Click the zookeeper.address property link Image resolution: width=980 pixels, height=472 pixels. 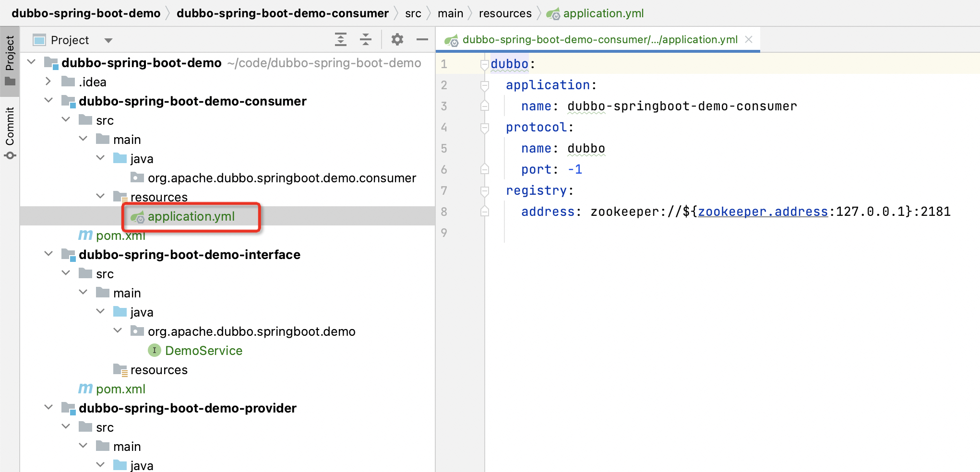pos(763,212)
